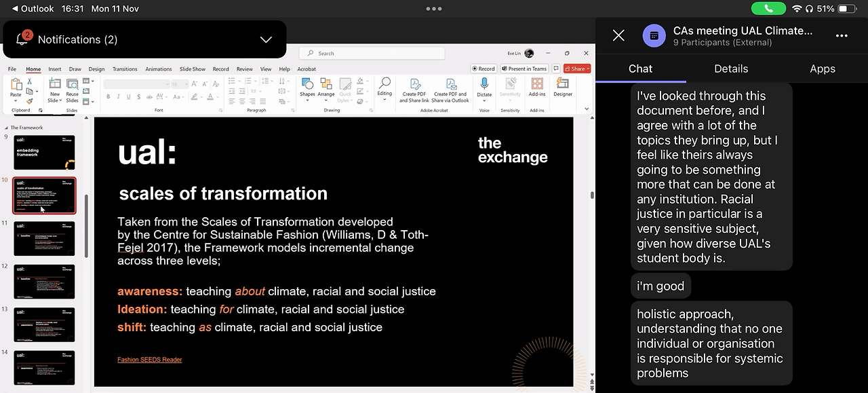This screenshot has height=393, width=868.
Task: Click the Cut scissors icon
Action: click(29, 81)
